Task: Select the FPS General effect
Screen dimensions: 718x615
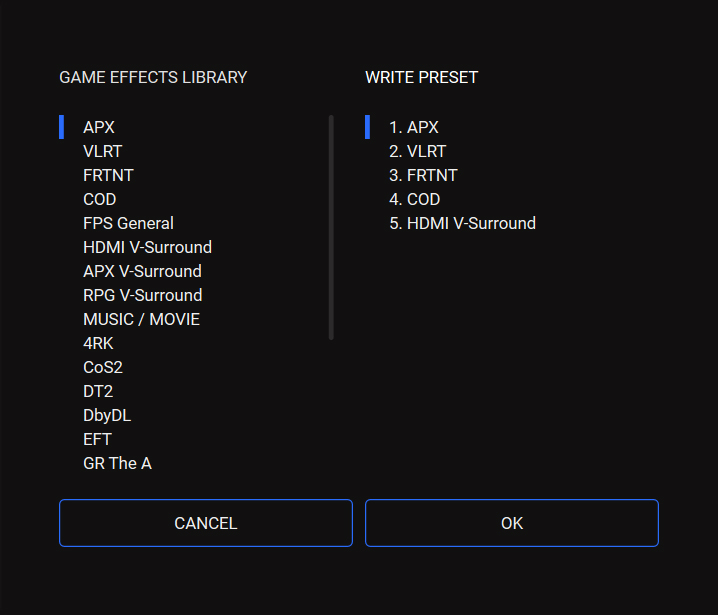Action: pyautogui.click(x=128, y=223)
